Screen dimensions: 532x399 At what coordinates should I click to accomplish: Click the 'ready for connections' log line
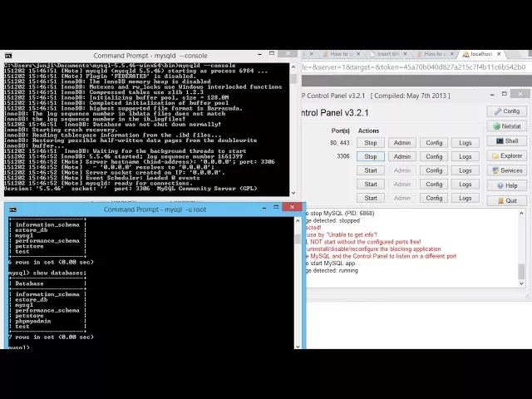pos(98,183)
